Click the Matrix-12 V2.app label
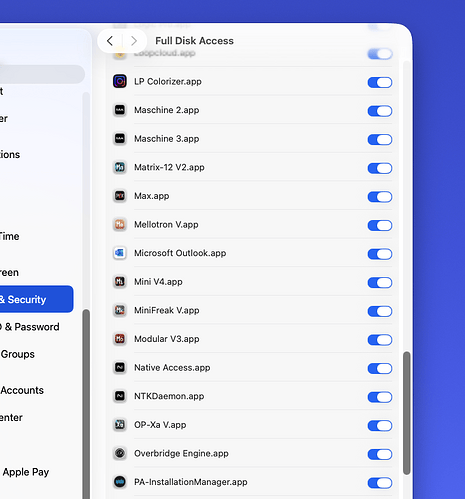The height and width of the screenshot is (499, 465). [169, 167]
